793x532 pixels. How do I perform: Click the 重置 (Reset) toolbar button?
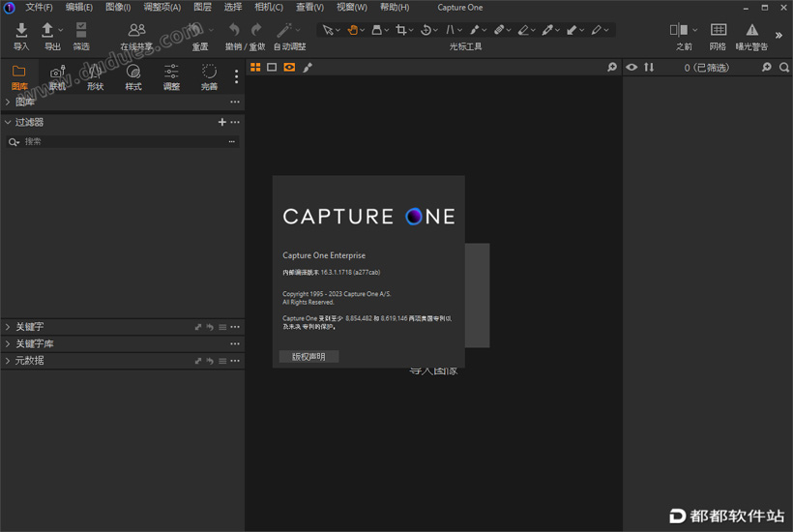click(200, 36)
